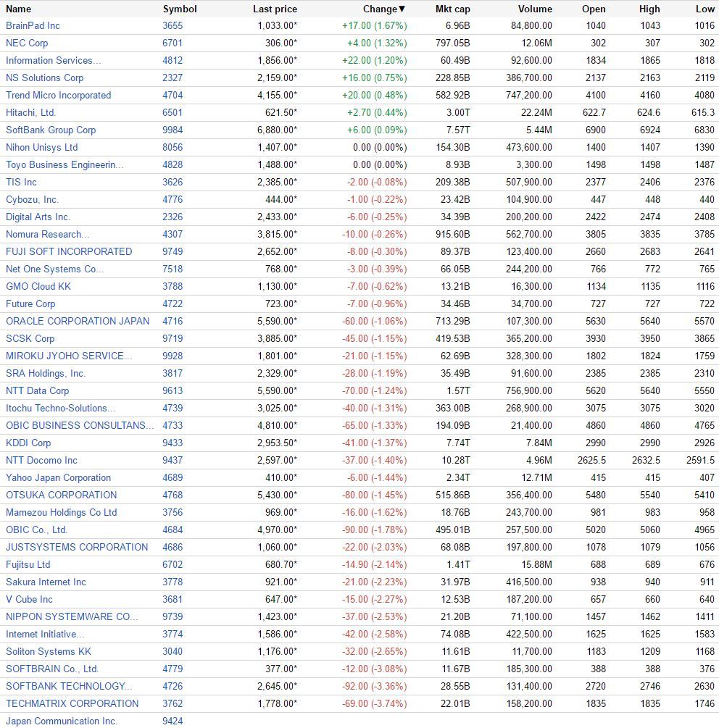Open TECHMATRIX CORPORATION link

[x=72, y=704]
